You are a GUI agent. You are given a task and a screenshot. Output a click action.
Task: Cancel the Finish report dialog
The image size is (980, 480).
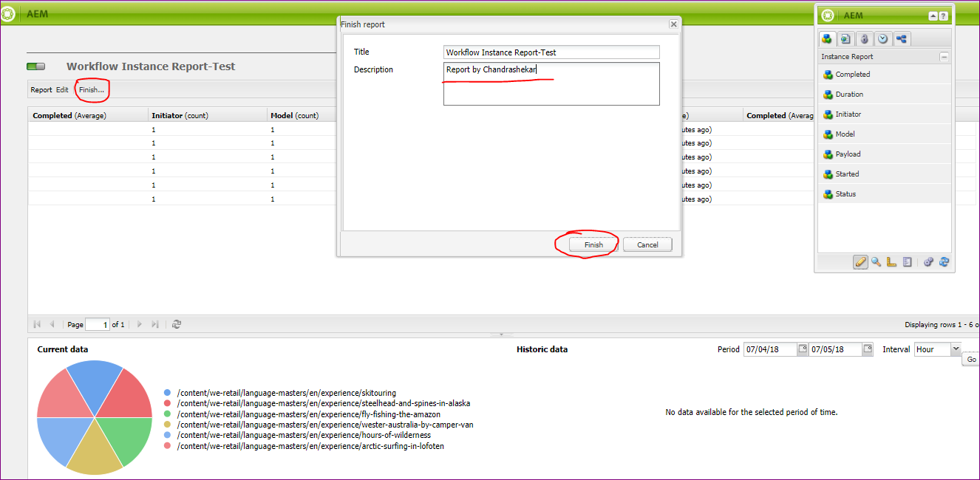click(647, 244)
